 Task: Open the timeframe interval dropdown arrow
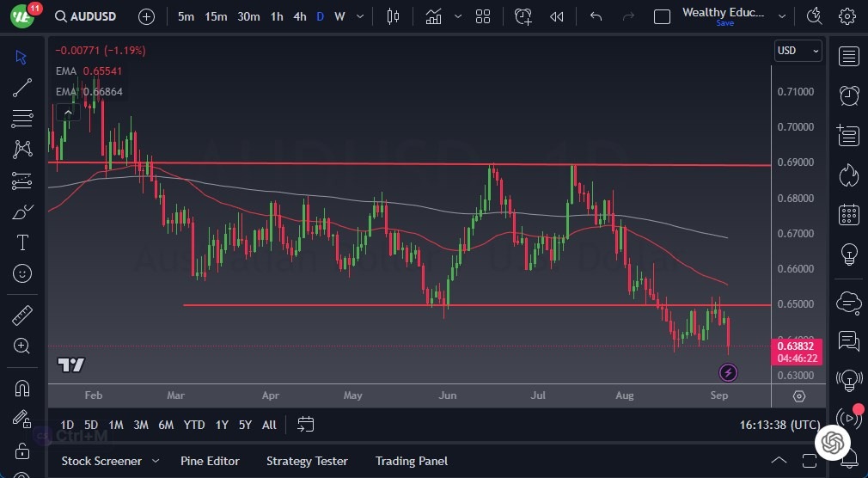point(359,16)
